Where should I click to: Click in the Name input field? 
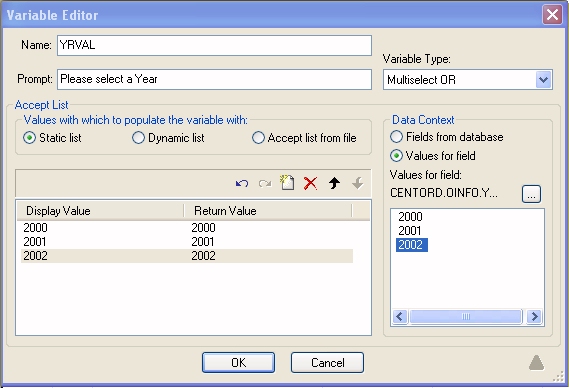tap(214, 45)
